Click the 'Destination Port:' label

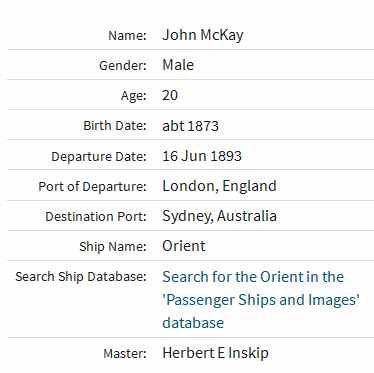point(96,217)
